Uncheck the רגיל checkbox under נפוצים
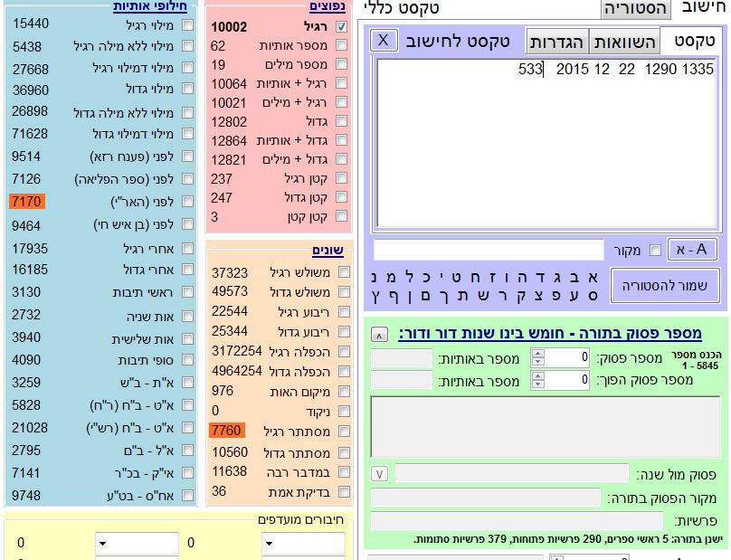 pyautogui.click(x=341, y=27)
